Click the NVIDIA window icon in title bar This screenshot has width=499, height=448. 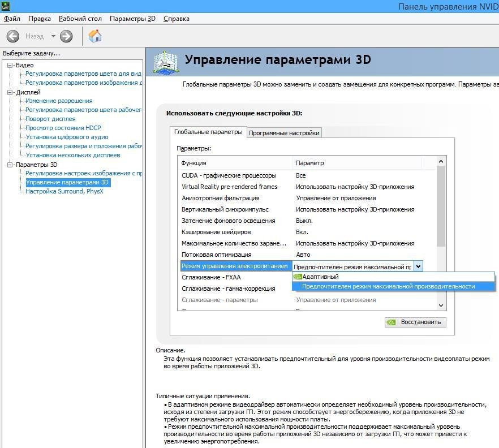[x=6, y=6]
